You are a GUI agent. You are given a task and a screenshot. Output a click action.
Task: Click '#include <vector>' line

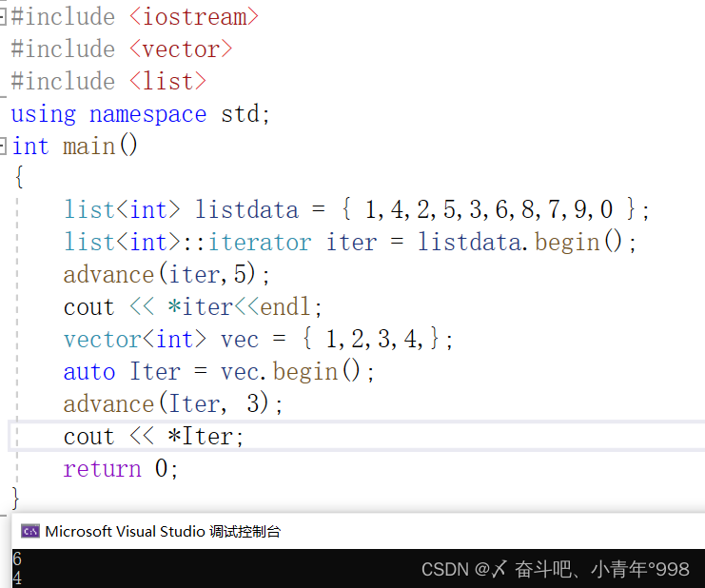[x=122, y=49]
